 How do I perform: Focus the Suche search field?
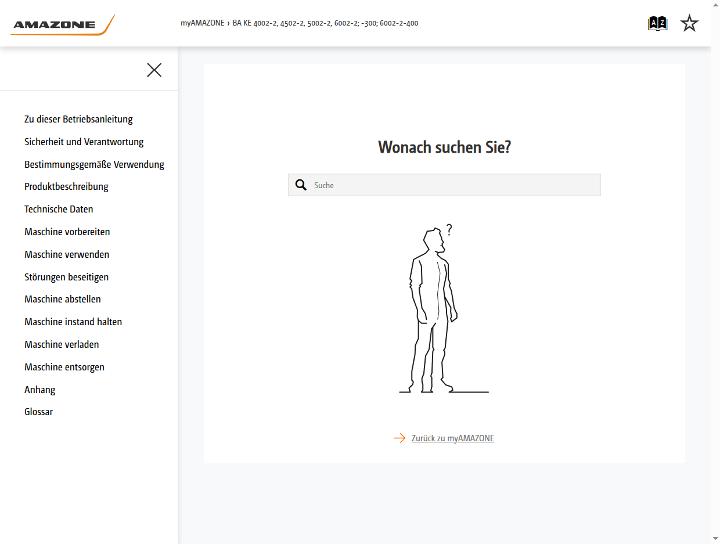(x=444, y=185)
